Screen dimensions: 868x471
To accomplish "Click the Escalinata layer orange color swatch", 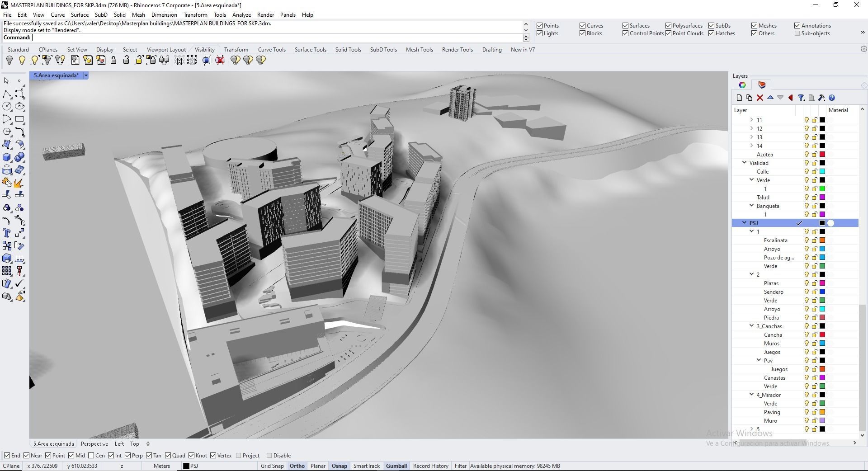I will click(x=822, y=240).
